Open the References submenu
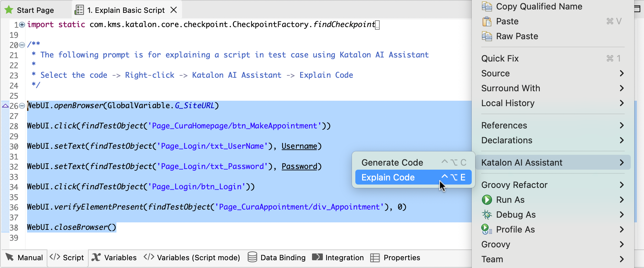644x268 pixels. pos(552,125)
